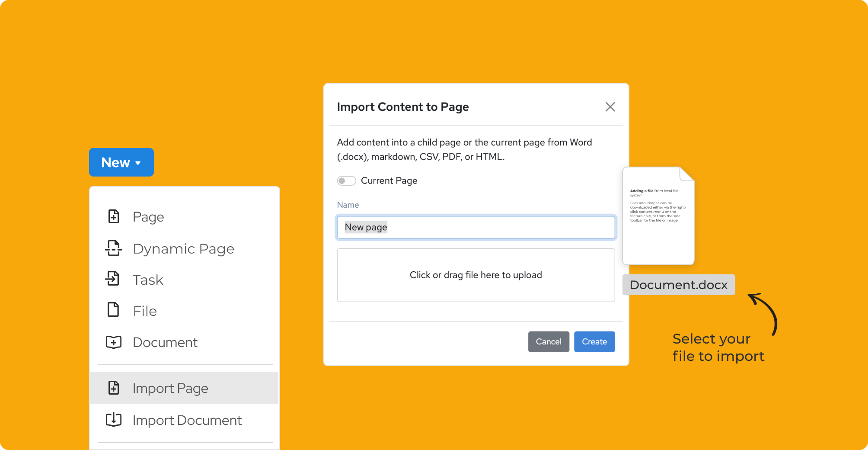868x450 pixels.
Task: Click the Page icon in the New menu
Action: pyautogui.click(x=113, y=216)
